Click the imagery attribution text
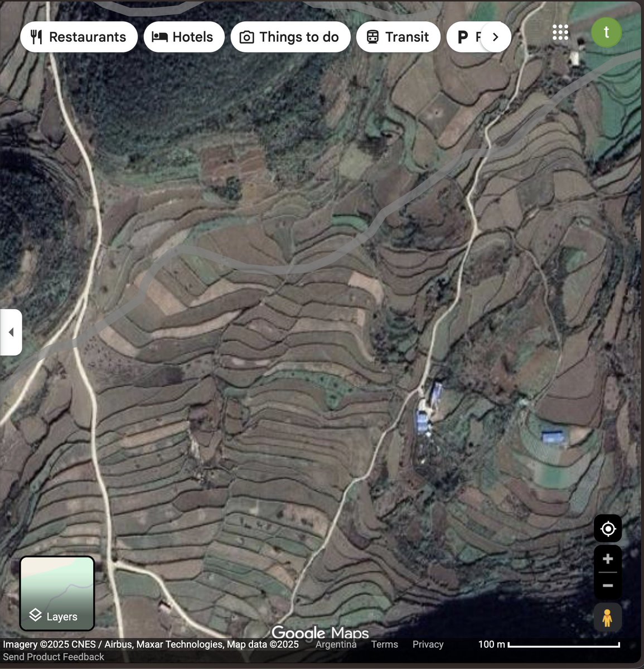Screen dimensions: 644x669 tap(151, 644)
